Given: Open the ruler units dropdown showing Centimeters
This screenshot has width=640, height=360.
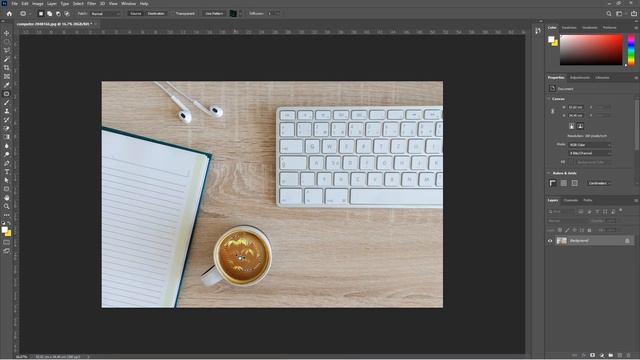Looking at the screenshot, I should 599,183.
